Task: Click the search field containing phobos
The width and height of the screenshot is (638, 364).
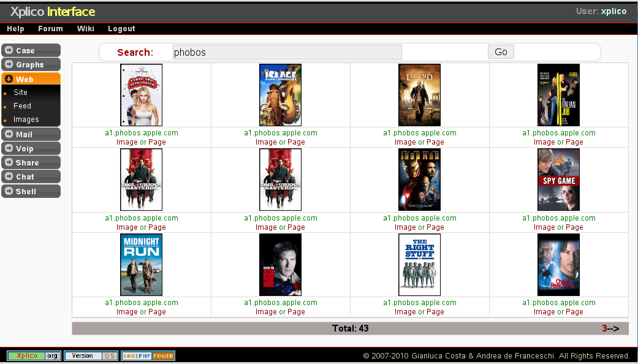Action: click(287, 52)
